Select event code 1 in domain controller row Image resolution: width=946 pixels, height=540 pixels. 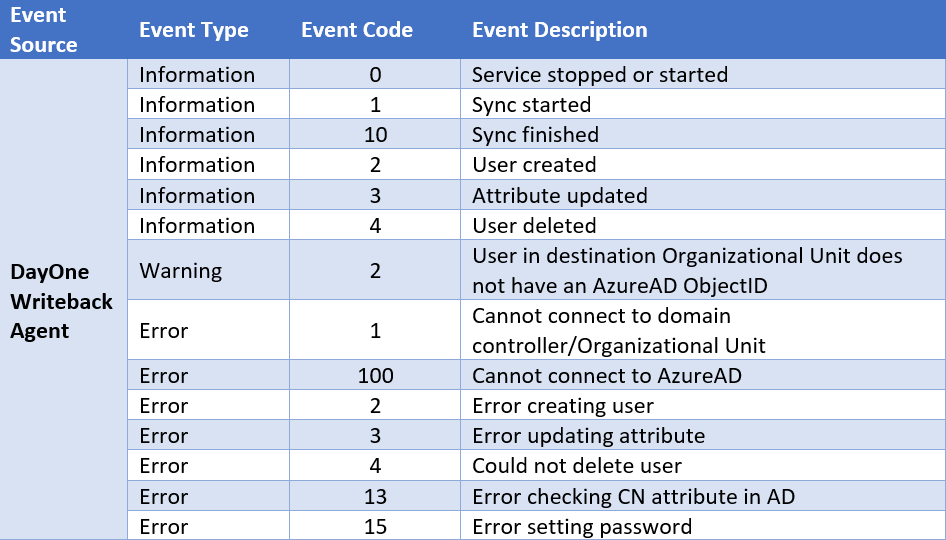click(x=375, y=331)
